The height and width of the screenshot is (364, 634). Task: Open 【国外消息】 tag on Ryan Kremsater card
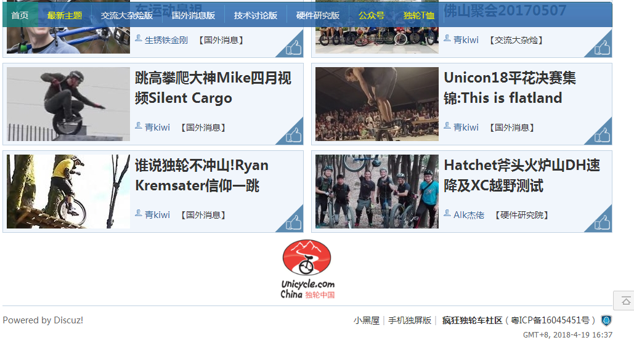pyautogui.click(x=203, y=215)
